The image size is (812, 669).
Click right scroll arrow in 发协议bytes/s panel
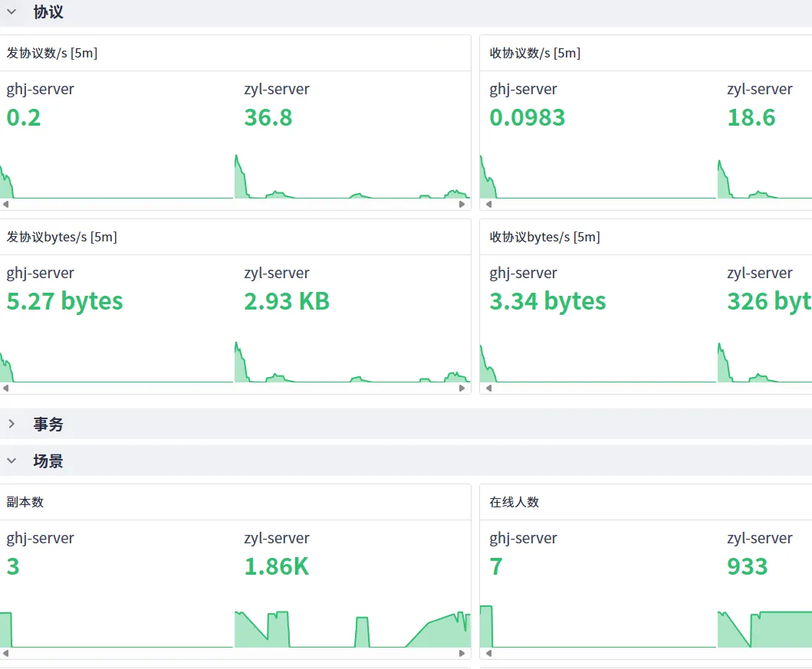pyautogui.click(x=462, y=389)
